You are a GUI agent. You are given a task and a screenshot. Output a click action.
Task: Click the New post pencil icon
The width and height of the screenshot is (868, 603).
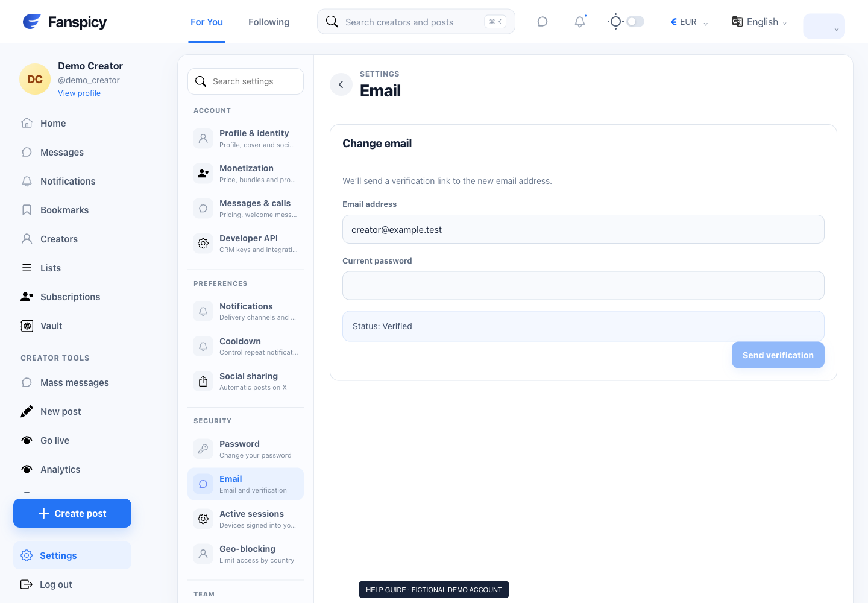[x=27, y=411]
